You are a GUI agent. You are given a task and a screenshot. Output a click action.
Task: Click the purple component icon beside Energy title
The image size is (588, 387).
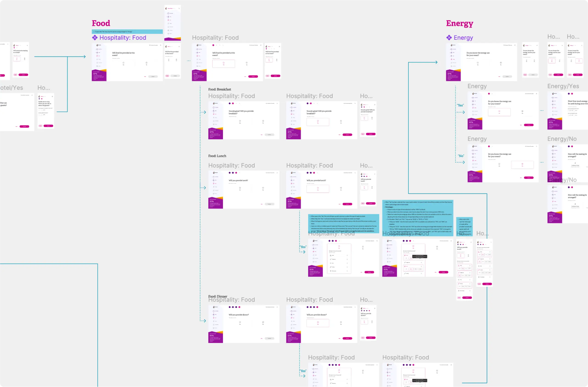(x=449, y=38)
